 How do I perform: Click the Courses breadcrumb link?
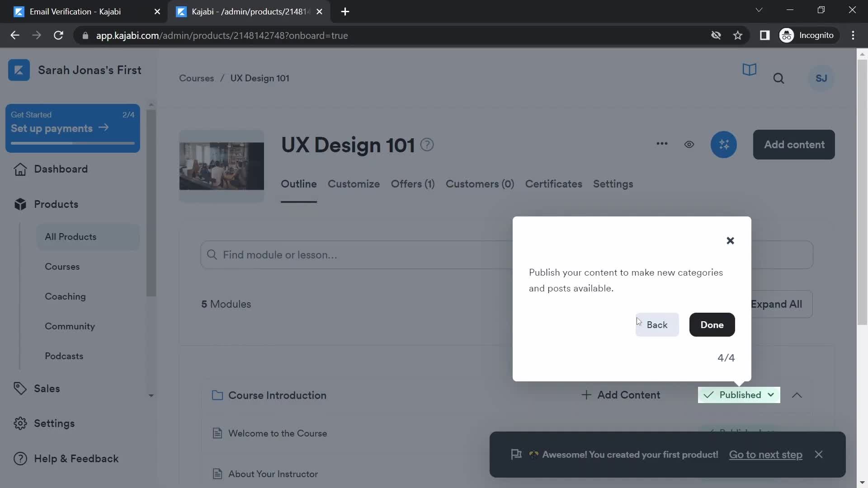[196, 78]
